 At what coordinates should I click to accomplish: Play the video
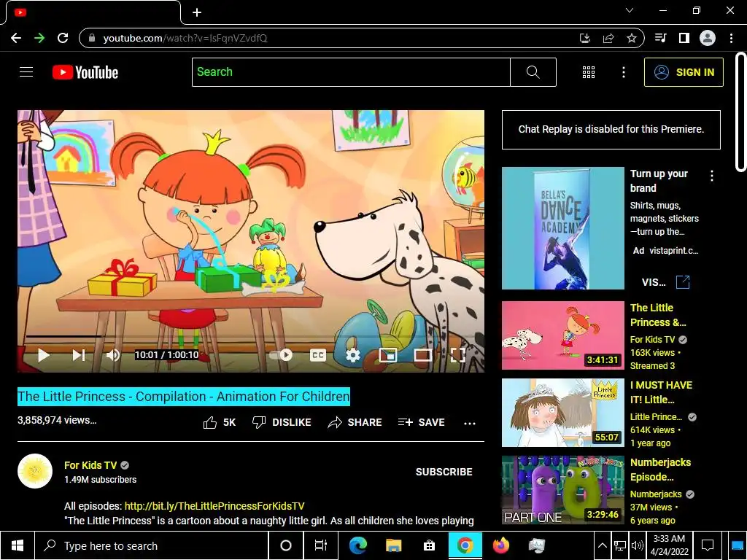coord(43,355)
